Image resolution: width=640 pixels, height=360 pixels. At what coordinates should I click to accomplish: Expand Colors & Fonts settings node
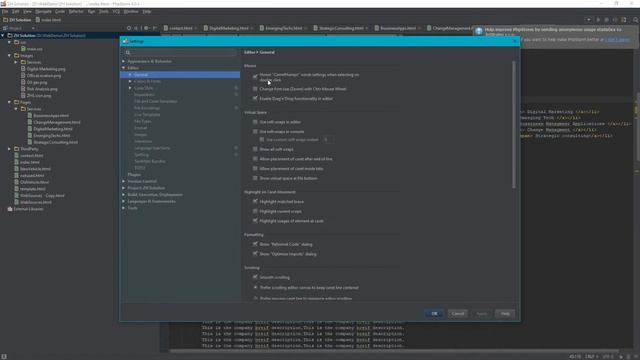(x=130, y=81)
